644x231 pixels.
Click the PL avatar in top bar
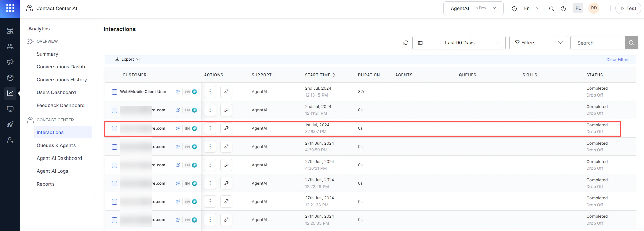coord(578,8)
